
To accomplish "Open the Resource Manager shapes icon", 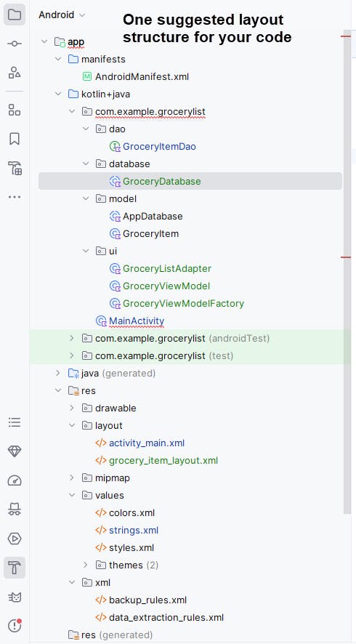I will (x=15, y=73).
